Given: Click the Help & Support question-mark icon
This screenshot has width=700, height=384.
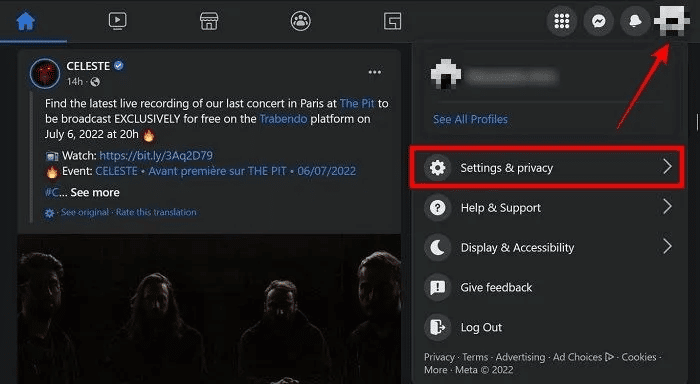Looking at the screenshot, I should 438,208.
